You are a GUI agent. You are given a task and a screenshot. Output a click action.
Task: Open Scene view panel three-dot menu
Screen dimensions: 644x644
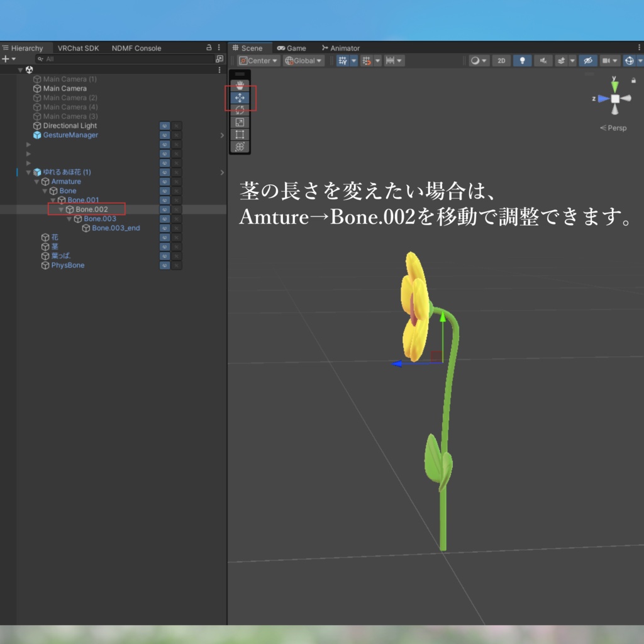point(639,48)
